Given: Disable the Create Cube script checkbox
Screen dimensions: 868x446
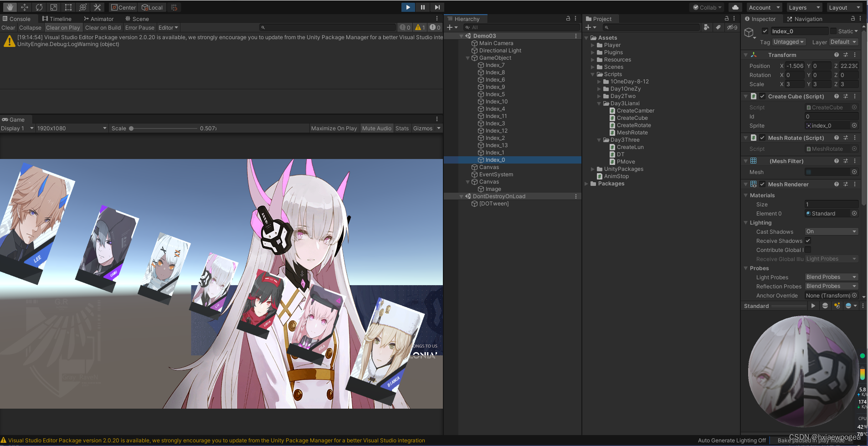Looking at the screenshot, I should click(762, 96).
